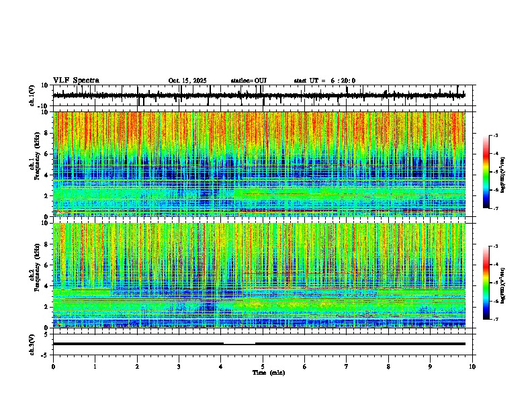The image size is (532, 411).
Task: Select the "start UT = 6 : 20: 0" text
Action: click(x=324, y=81)
